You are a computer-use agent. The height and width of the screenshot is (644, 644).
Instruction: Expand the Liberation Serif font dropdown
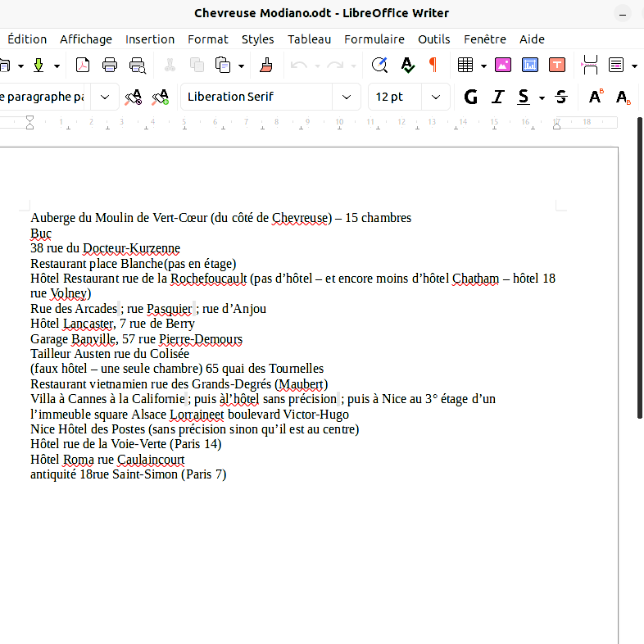pyautogui.click(x=346, y=97)
